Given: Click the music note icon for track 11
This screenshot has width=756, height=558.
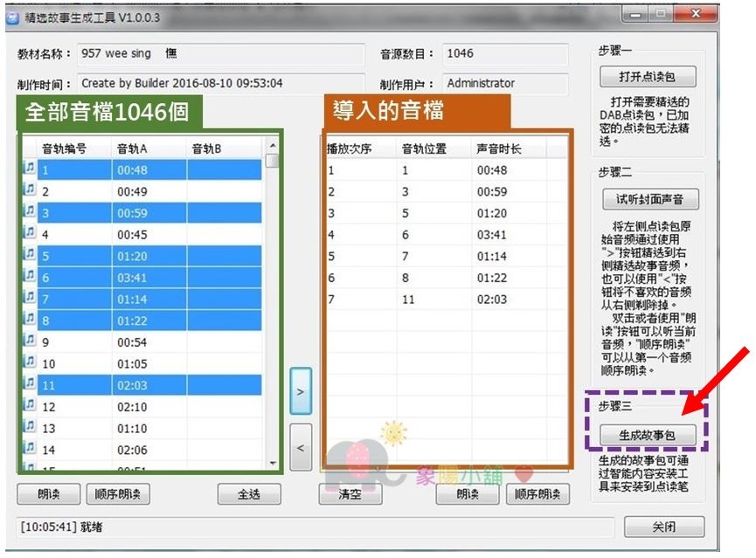Looking at the screenshot, I should (x=30, y=383).
